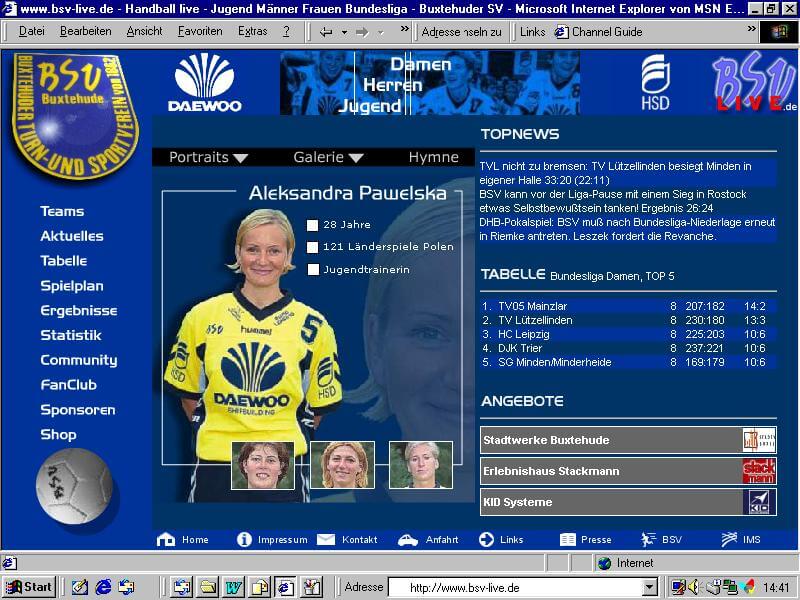This screenshot has height=600, width=800.
Task: Show more toolbar buttons chevron after Forward
Action: 405,29
